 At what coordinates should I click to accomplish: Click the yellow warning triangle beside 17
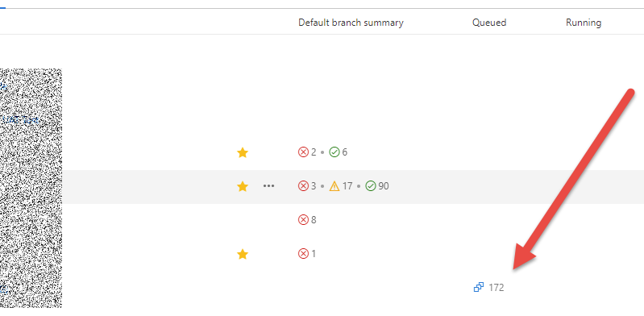334,186
